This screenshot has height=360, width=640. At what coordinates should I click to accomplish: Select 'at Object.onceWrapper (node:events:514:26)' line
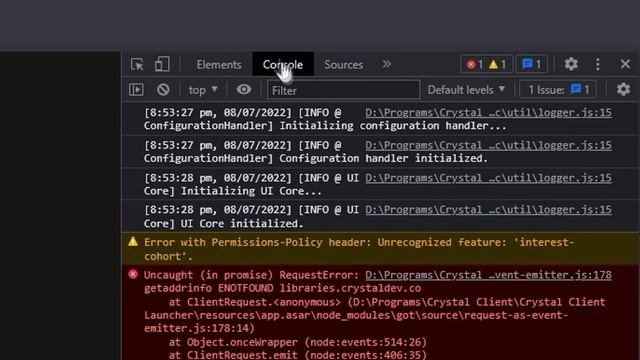pos(298,342)
